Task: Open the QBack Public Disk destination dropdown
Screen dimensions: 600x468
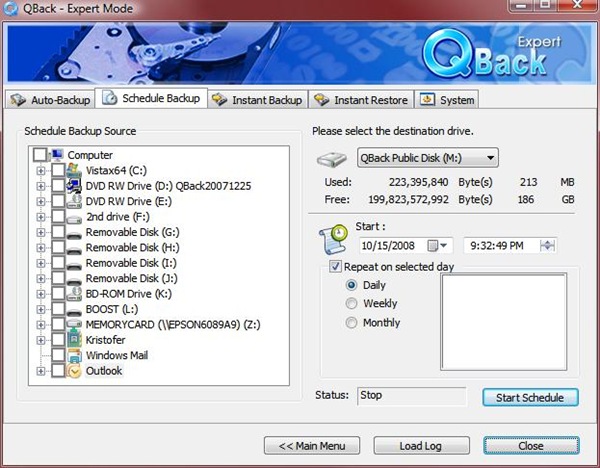Action: pyautogui.click(x=489, y=157)
